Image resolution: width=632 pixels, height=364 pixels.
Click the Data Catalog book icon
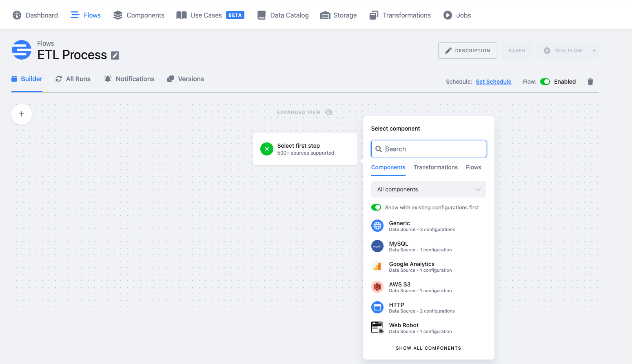click(x=262, y=15)
